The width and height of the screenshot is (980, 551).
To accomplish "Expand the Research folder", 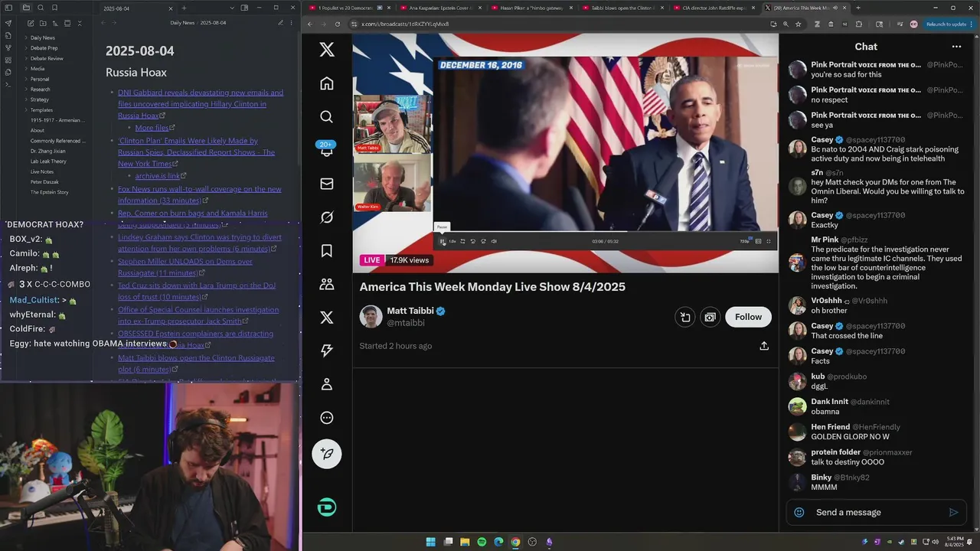I will 40,90.
